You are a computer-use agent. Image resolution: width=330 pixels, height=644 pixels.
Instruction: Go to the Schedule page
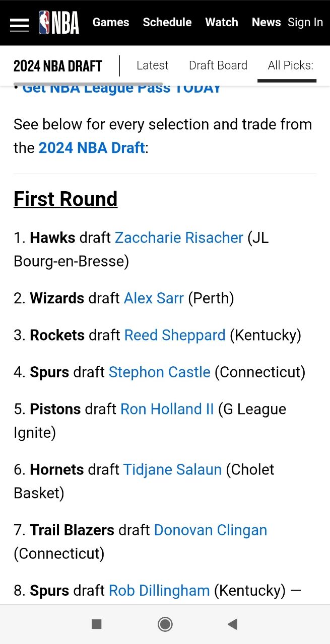167,23
